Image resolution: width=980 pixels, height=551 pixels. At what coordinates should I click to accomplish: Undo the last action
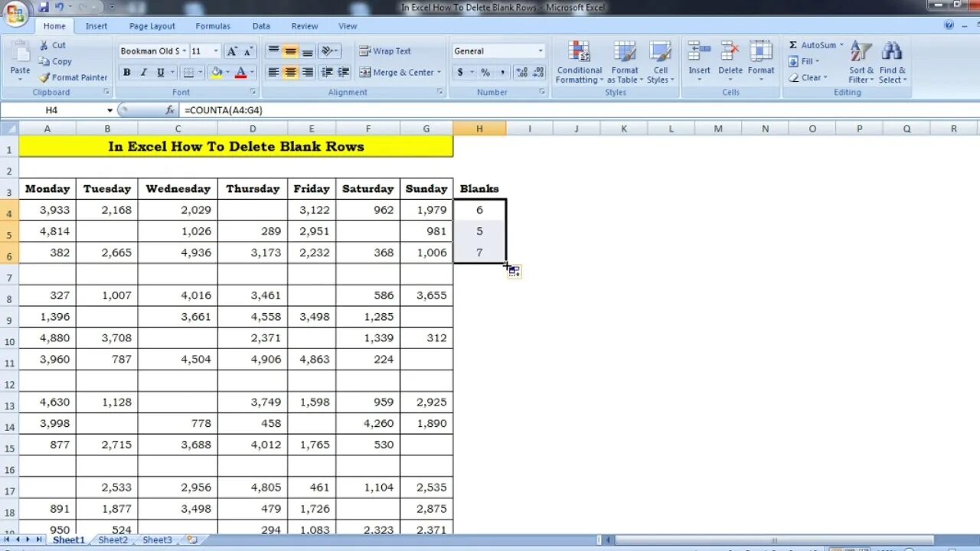(x=60, y=7)
